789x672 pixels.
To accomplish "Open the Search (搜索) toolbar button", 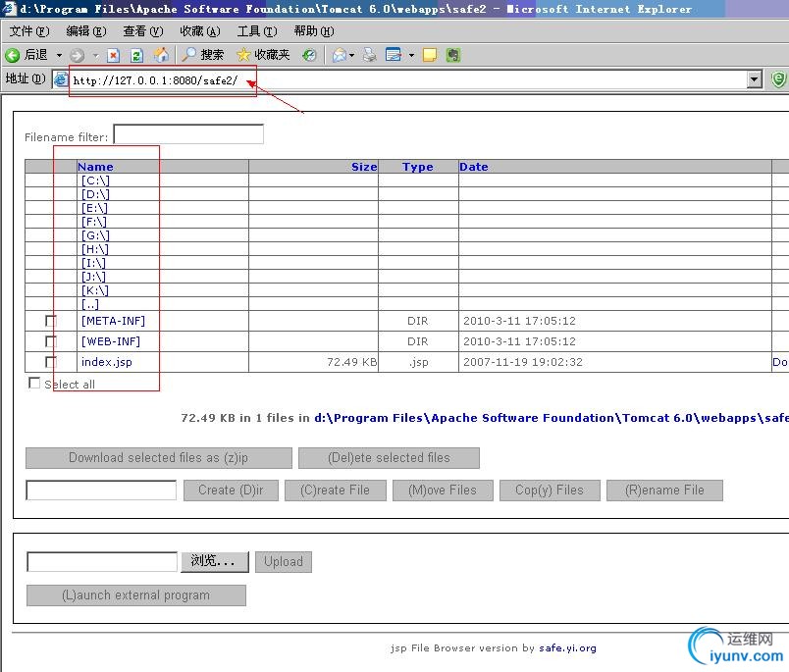I will click(202, 55).
